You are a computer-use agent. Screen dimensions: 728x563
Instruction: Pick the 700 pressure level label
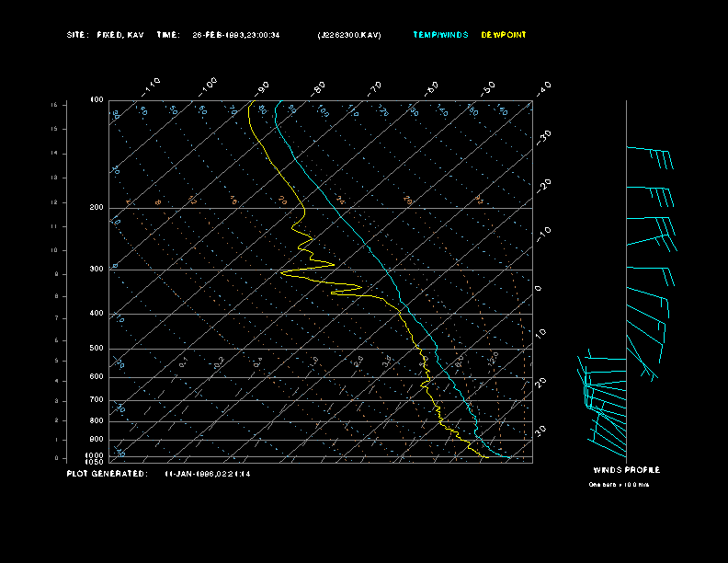click(97, 400)
